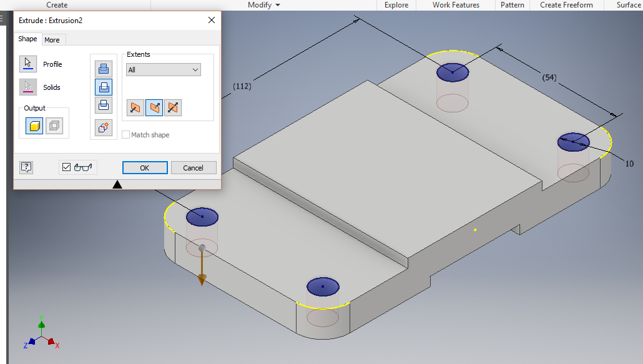Enable the Match shape checkbox
This screenshot has height=364, width=643.
tap(125, 134)
